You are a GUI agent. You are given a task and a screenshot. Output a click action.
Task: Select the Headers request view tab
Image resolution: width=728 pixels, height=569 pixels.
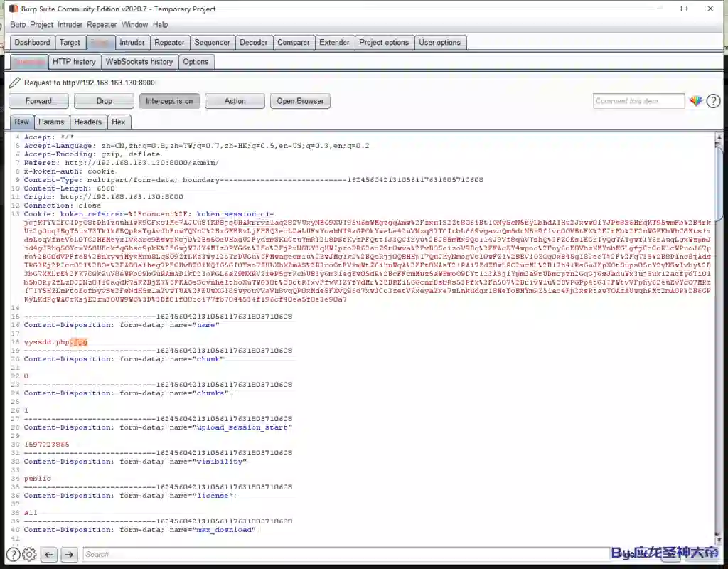pyautogui.click(x=87, y=122)
